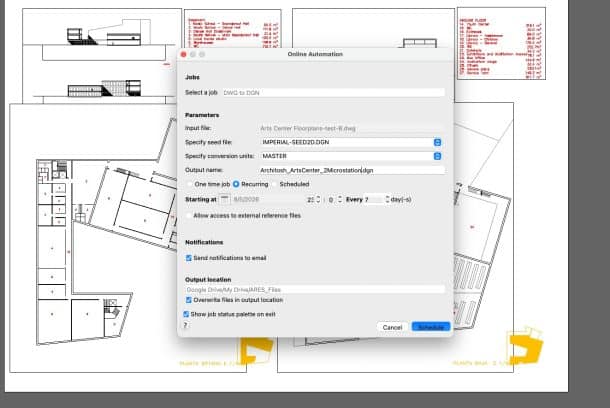Click into the Output name field
610x408 pixels.
pos(352,170)
